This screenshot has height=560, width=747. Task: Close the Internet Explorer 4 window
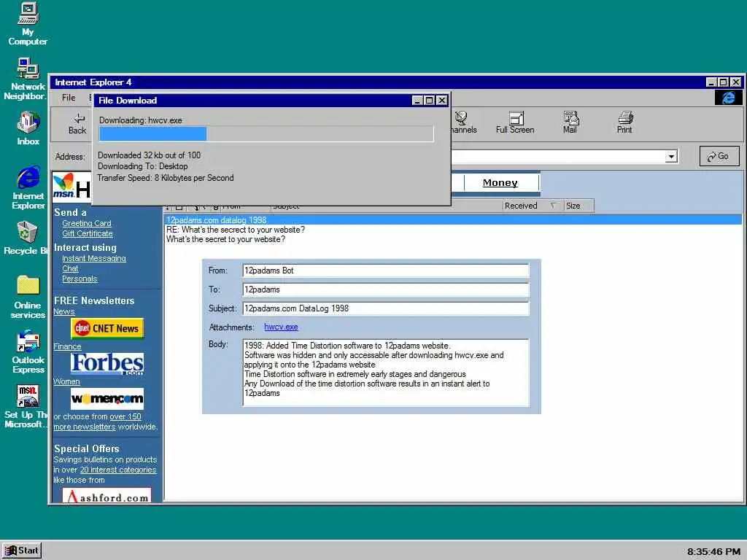pos(736,82)
